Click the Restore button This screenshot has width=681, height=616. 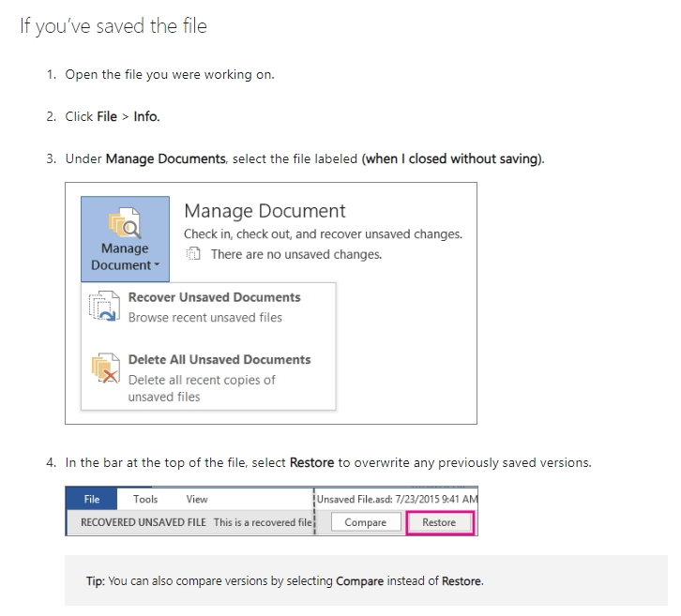pos(440,522)
